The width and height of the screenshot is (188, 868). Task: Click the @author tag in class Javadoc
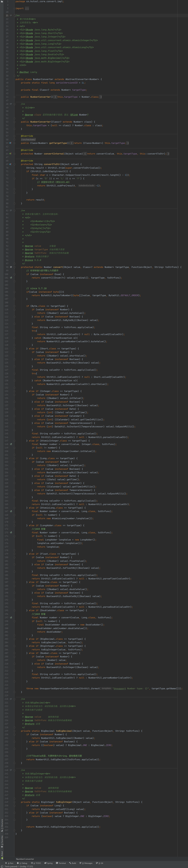pos(24,72)
